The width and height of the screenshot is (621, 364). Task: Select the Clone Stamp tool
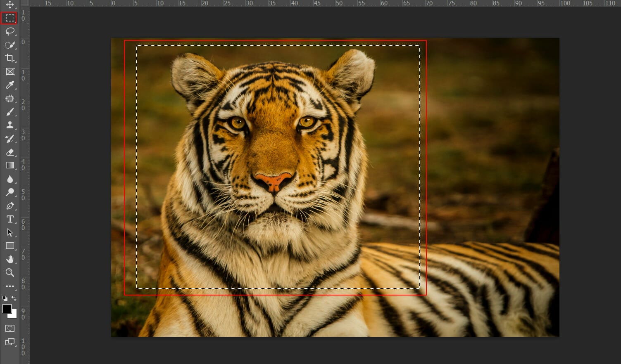click(10, 125)
